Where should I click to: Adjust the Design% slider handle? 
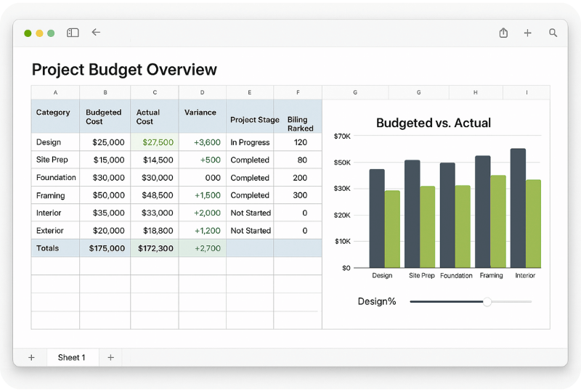click(487, 301)
